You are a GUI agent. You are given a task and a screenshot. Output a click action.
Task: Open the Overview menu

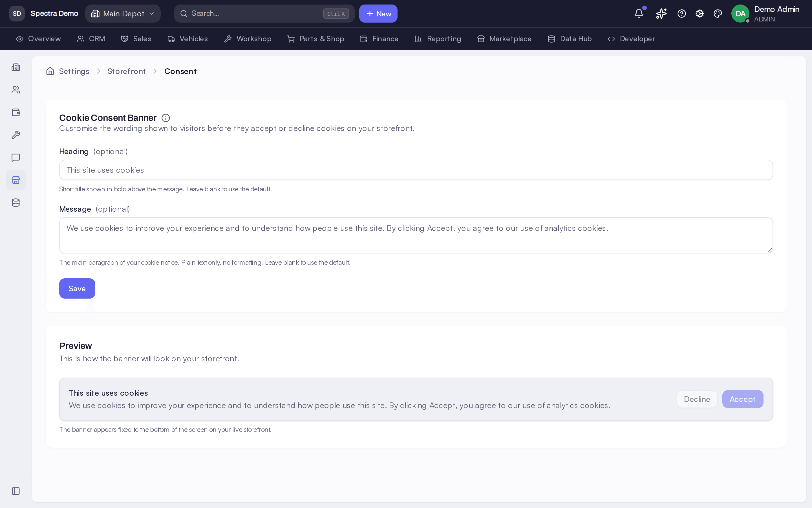pos(39,39)
